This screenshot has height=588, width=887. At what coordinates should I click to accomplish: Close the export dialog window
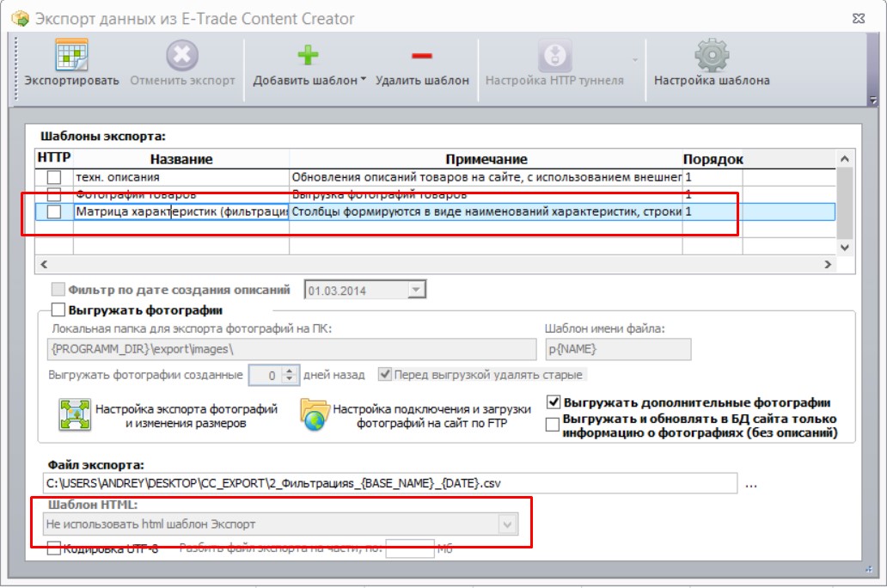[x=859, y=18]
